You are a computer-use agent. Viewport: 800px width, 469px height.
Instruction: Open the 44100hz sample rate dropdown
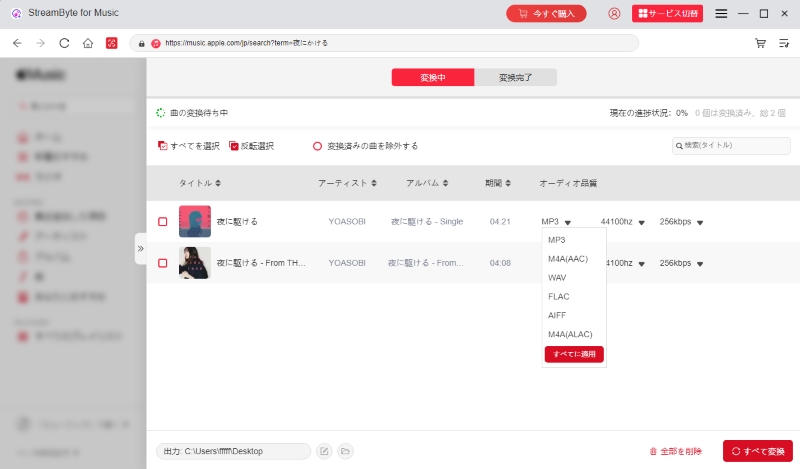pos(641,222)
